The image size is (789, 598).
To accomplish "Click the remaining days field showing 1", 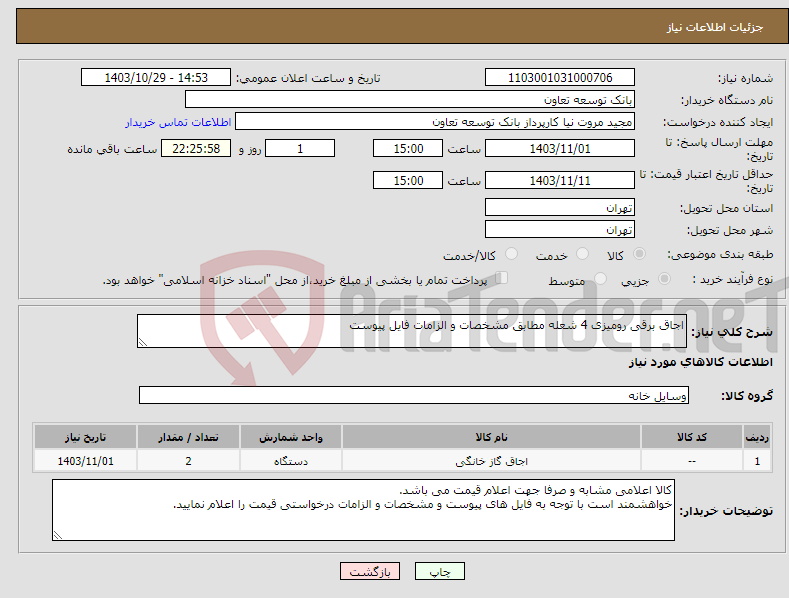I will (300, 148).
